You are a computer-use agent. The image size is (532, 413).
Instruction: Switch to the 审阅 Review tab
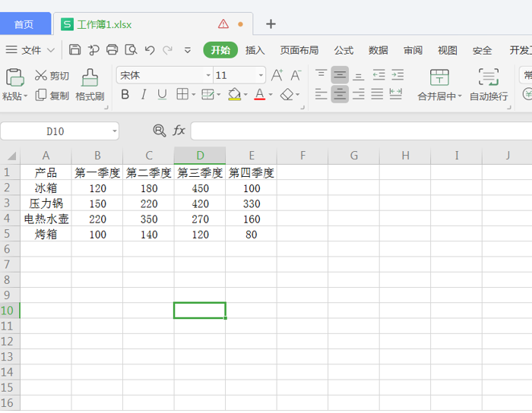coord(413,50)
